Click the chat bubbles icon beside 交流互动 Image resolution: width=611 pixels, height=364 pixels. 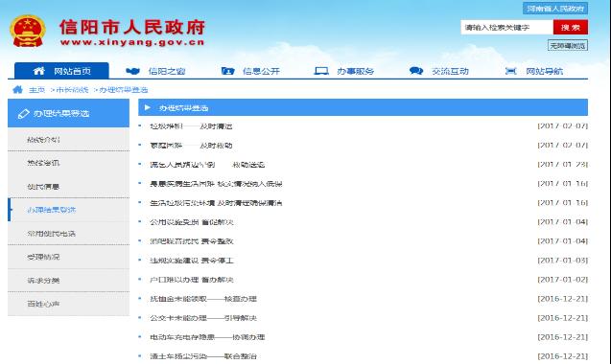(416, 71)
